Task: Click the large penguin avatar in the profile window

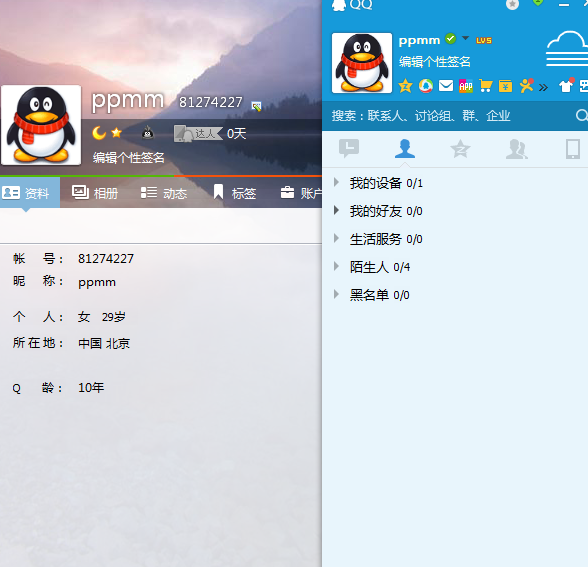Action: point(41,125)
